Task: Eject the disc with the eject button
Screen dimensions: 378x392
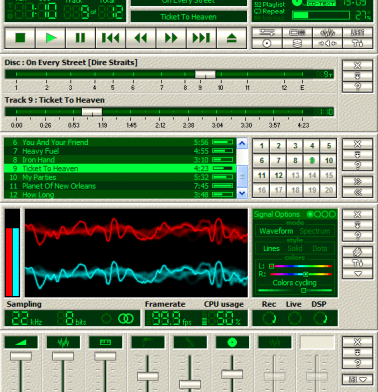Action: (232, 38)
